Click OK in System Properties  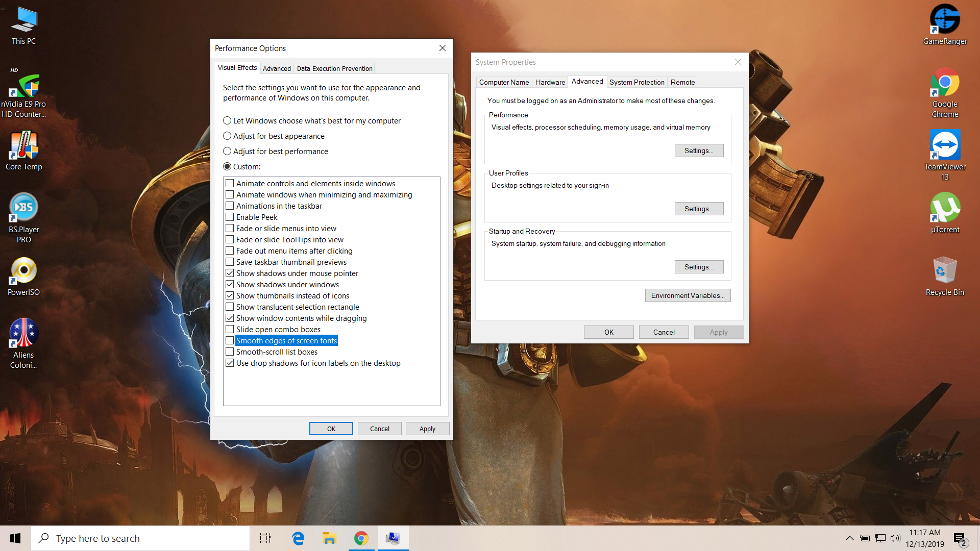tap(609, 332)
